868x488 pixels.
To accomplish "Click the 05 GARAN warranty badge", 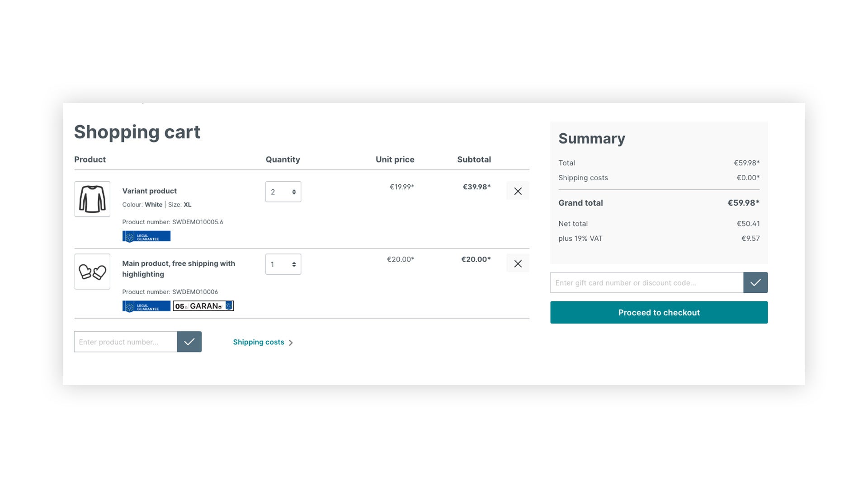I will (x=203, y=306).
